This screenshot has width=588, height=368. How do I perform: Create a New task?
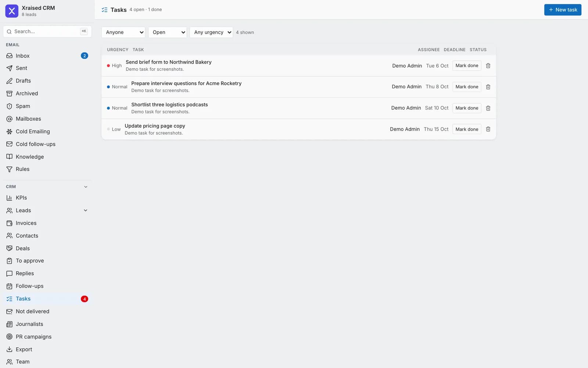point(563,10)
